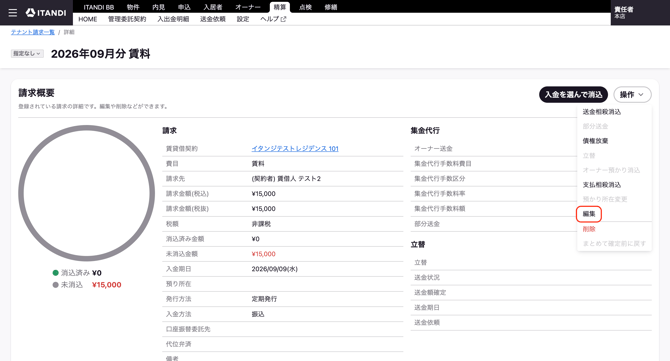
Task: Choose 編集 from the 操作 menu
Action: click(x=589, y=214)
